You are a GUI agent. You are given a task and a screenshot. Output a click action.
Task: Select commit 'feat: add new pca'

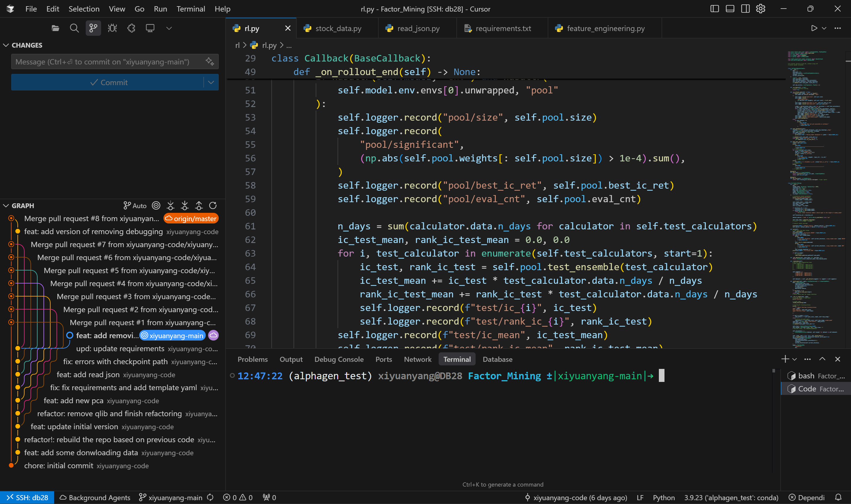pos(113,401)
